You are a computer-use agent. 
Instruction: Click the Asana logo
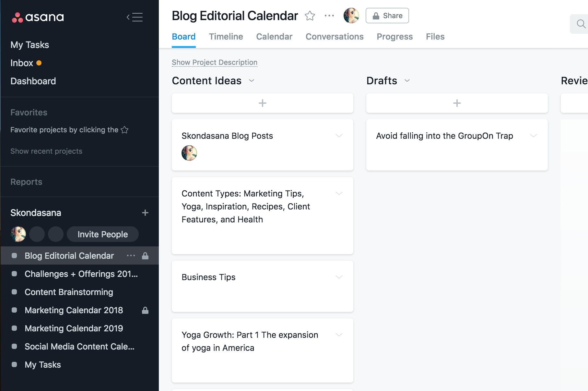(x=38, y=17)
